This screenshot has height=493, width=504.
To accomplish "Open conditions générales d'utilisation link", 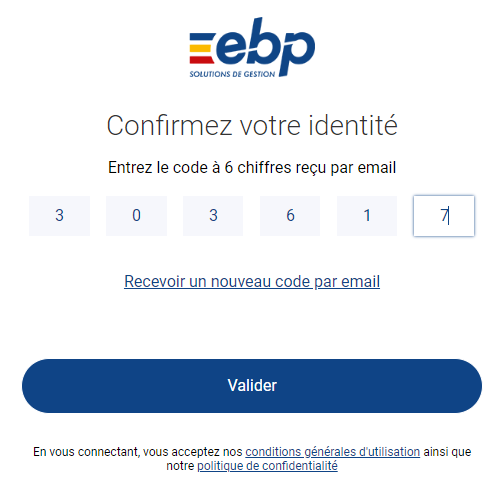I will pos(333,452).
